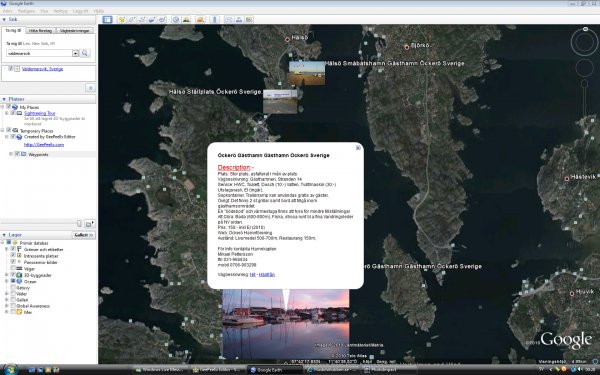The height and width of the screenshot is (375, 600).
Task: Click the Hit directions link in balloon
Action: click(x=253, y=274)
